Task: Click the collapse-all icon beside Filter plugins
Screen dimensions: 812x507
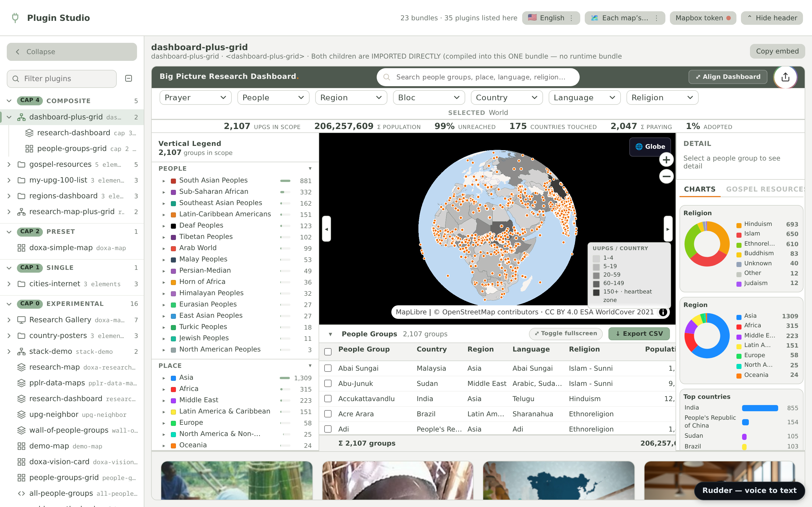Action: [129, 79]
